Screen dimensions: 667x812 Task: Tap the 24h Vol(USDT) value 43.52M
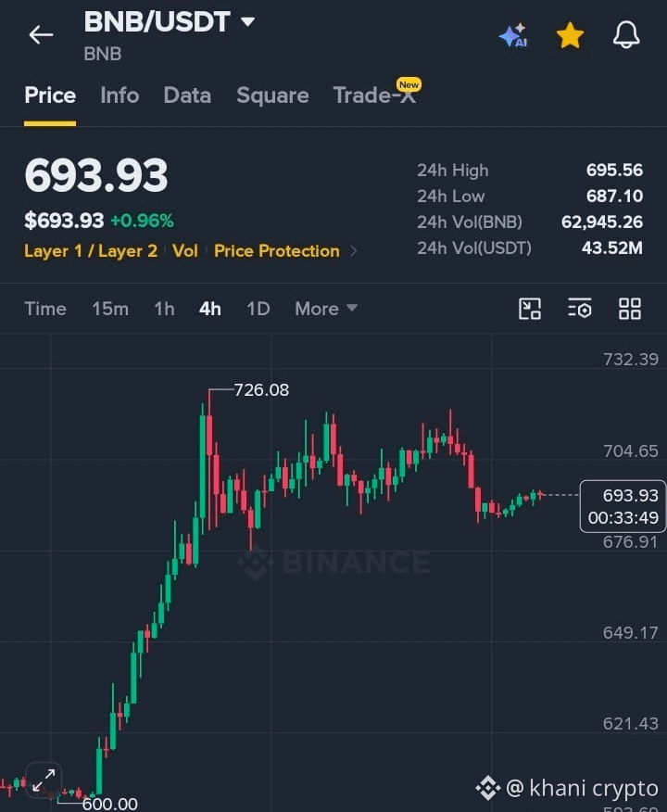pos(611,247)
